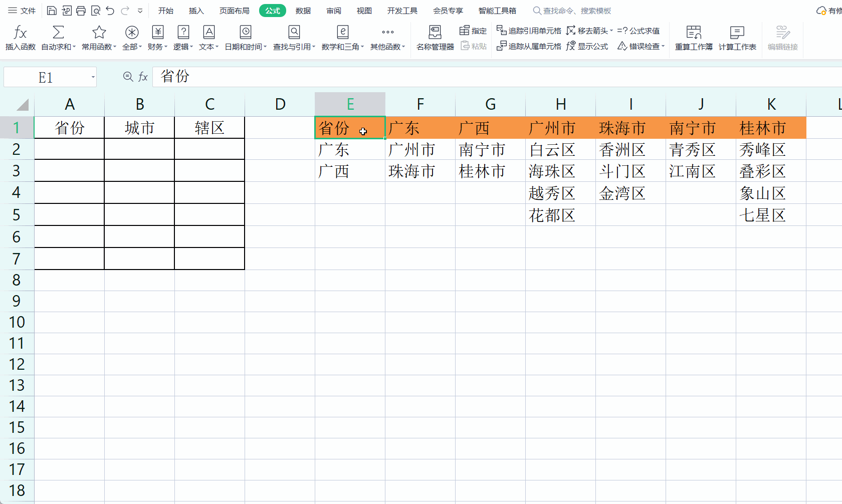Click 追踪从属单元格 trace dependents

pyautogui.click(x=529, y=46)
